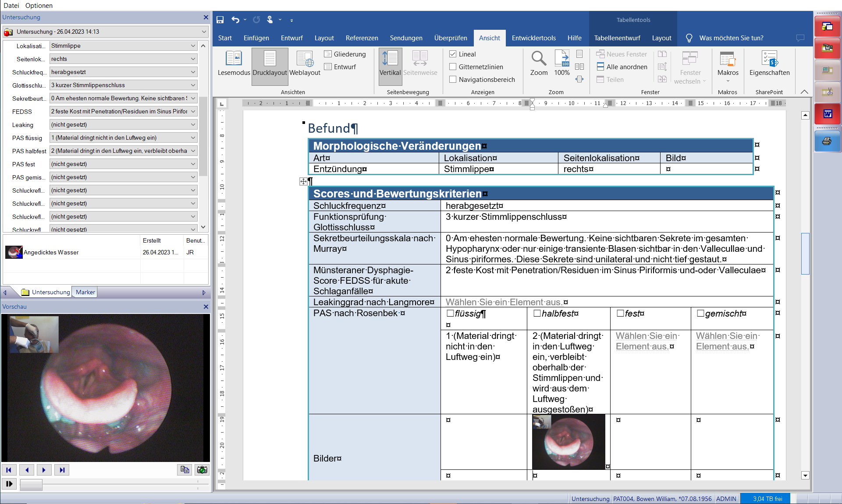Open the Untersuchung date dropdown

[x=204, y=32]
